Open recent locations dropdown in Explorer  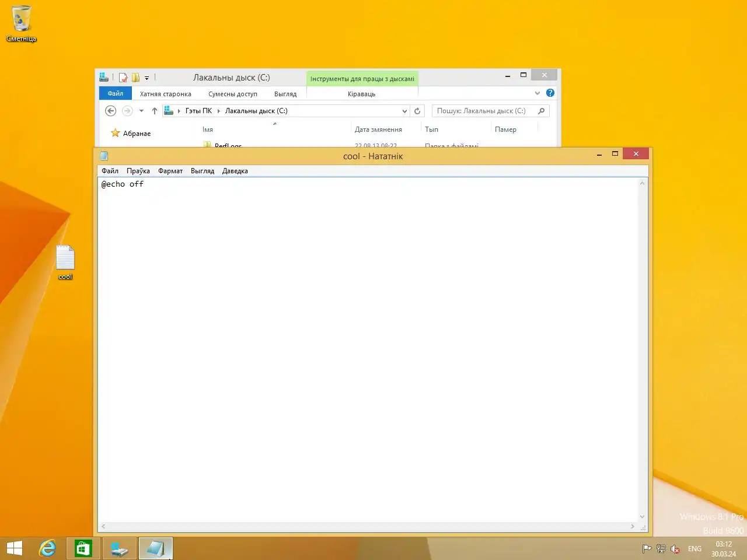pyautogui.click(x=141, y=111)
